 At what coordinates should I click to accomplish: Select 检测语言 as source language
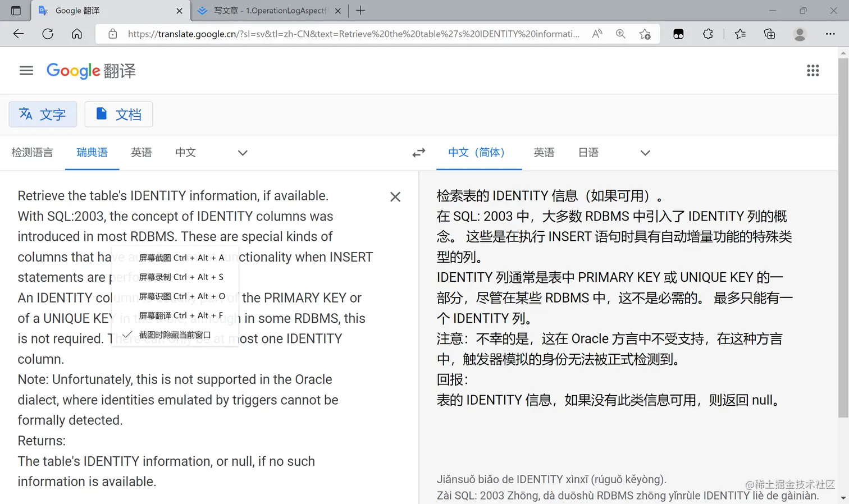pyautogui.click(x=33, y=153)
